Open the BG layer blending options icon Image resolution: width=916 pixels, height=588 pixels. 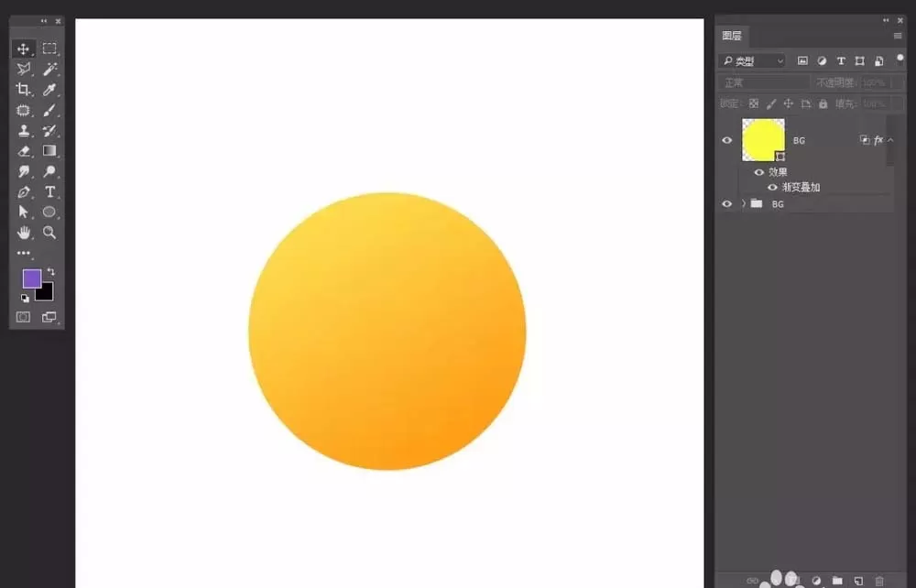[x=864, y=140]
